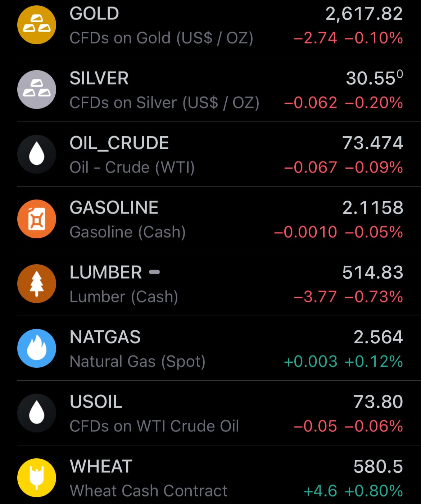Select the Gasoline (Cash) row text
421x504 pixels.
(x=128, y=232)
